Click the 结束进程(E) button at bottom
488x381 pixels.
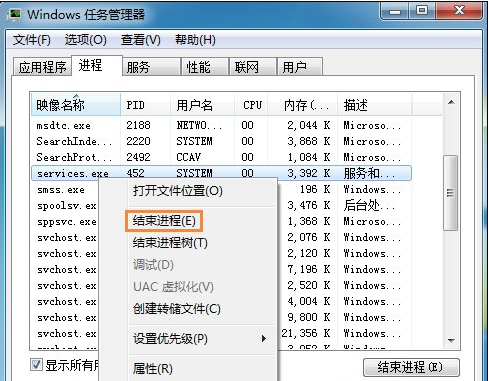(411, 367)
